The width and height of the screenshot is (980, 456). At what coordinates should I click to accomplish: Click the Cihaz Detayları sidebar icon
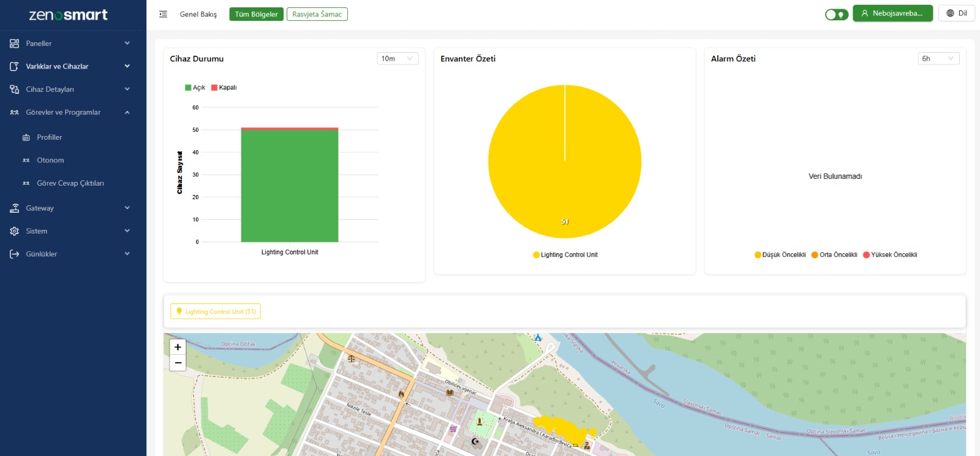(x=14, y=89)
